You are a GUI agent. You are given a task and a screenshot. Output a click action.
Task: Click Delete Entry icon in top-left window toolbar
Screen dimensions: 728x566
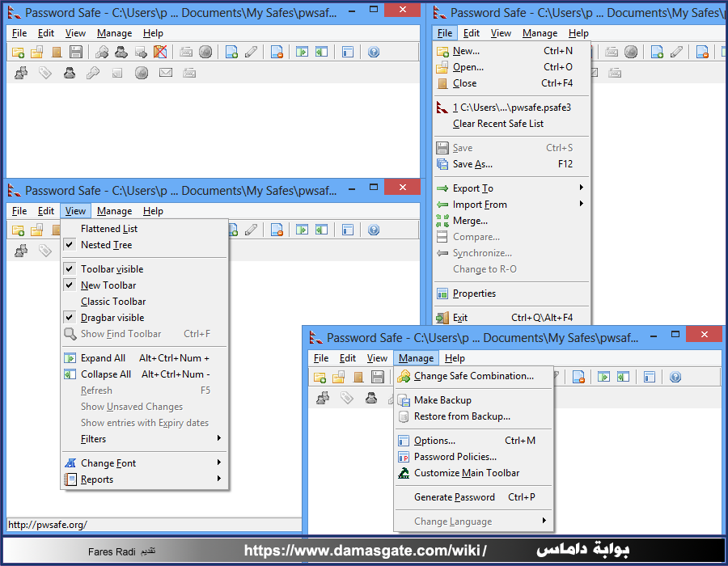tap(277, 52)
